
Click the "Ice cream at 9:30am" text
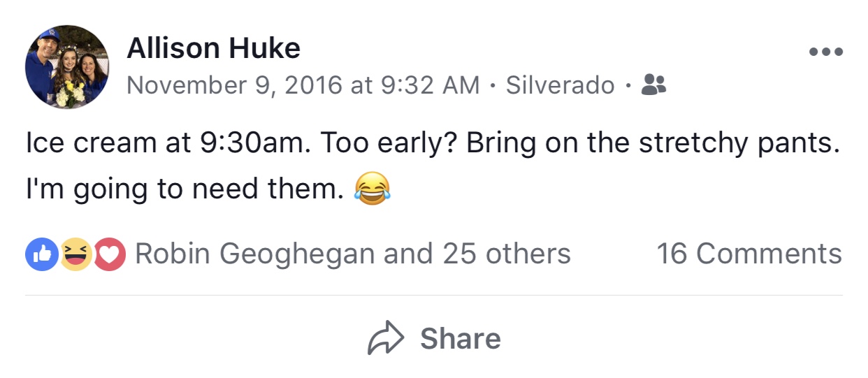click(x=164, y=143)
